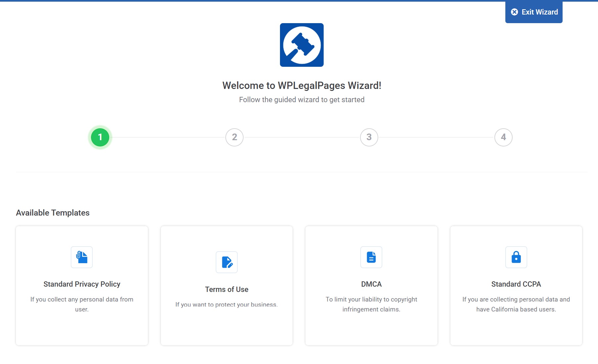Click 'If you collect any personal data' description
The width and height of the screenshot is (598, 364).
point(82,304)
